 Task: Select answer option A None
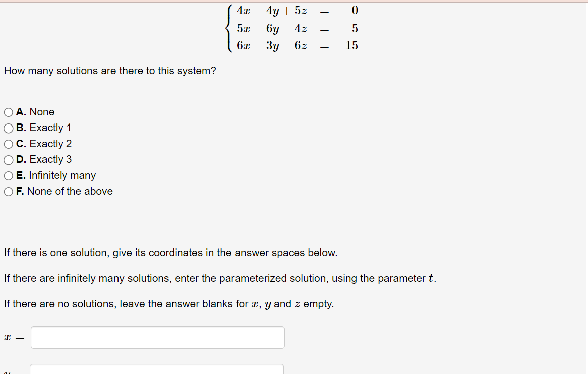click(8, 112)
